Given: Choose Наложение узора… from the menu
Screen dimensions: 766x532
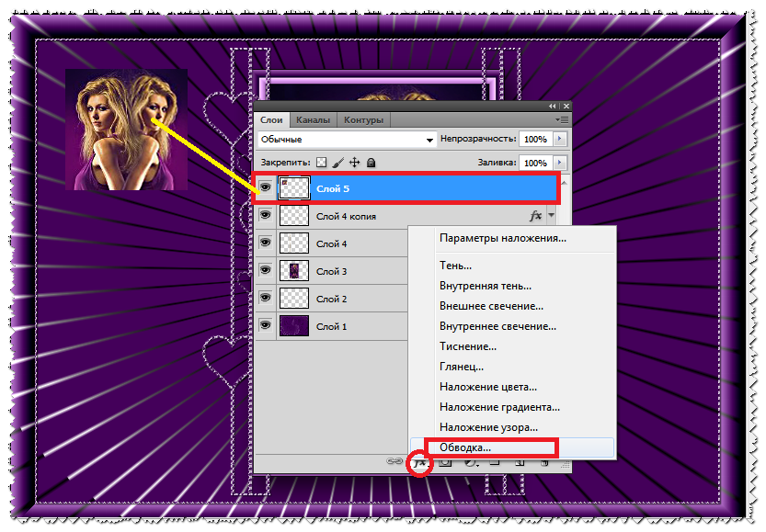Looking at the screenshot, I should [488, 427].
